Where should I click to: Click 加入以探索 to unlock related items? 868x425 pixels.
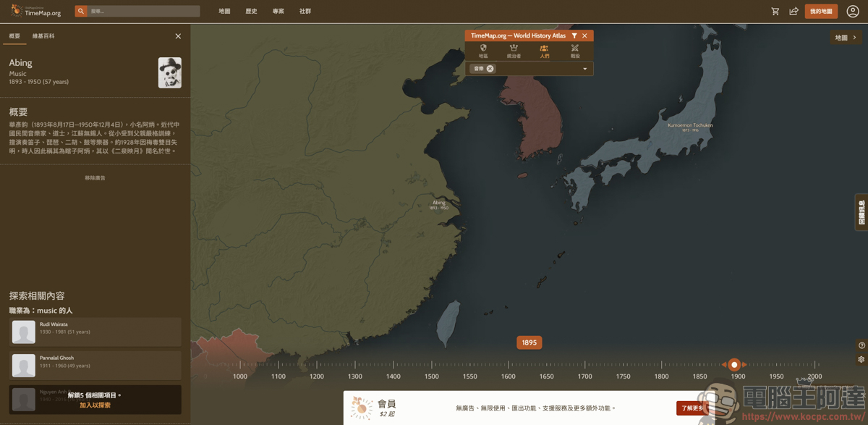click(x=95, y=405)
